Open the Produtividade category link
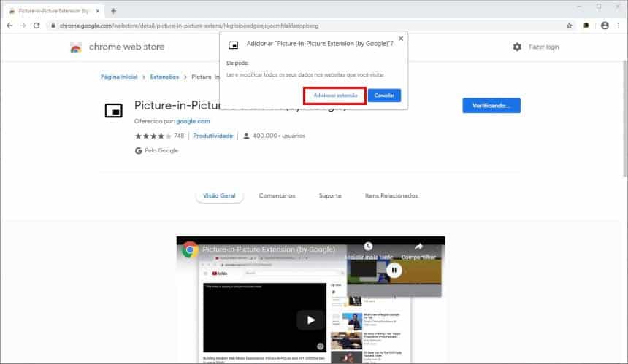The height and width of the screenshot is (364, 628). 213,136
